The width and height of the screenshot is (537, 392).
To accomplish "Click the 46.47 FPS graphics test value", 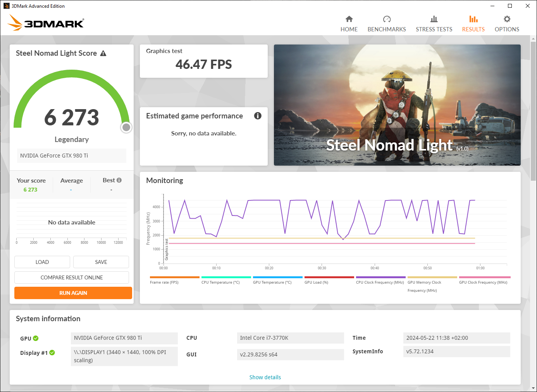I will tap(204, 64).
